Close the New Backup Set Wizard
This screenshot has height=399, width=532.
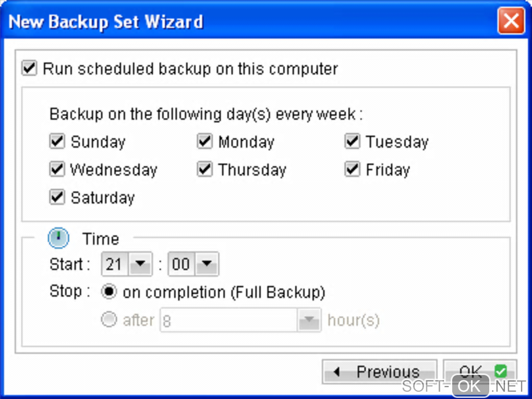[x=510, y=22]
